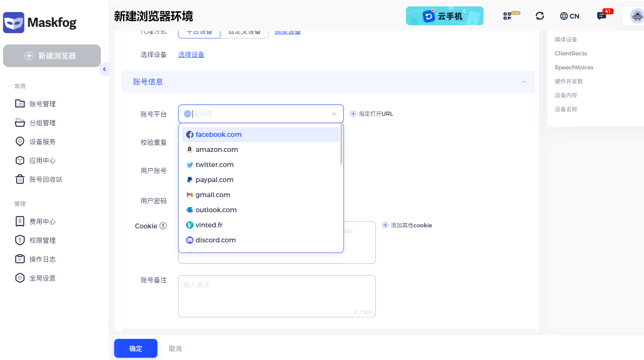Close the platform dropdown with its arrow
The height and width of the screenshot is (360, 644).
tap(334, 114)
